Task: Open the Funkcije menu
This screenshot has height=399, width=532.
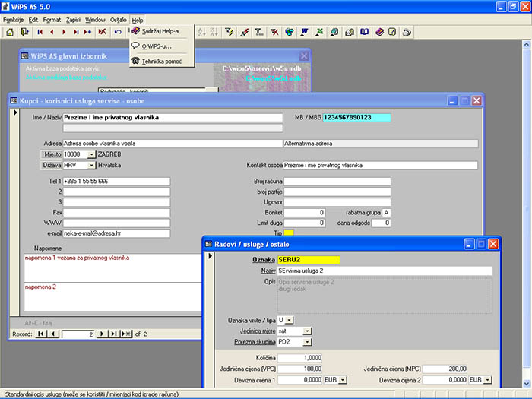Action: point(13,20)
